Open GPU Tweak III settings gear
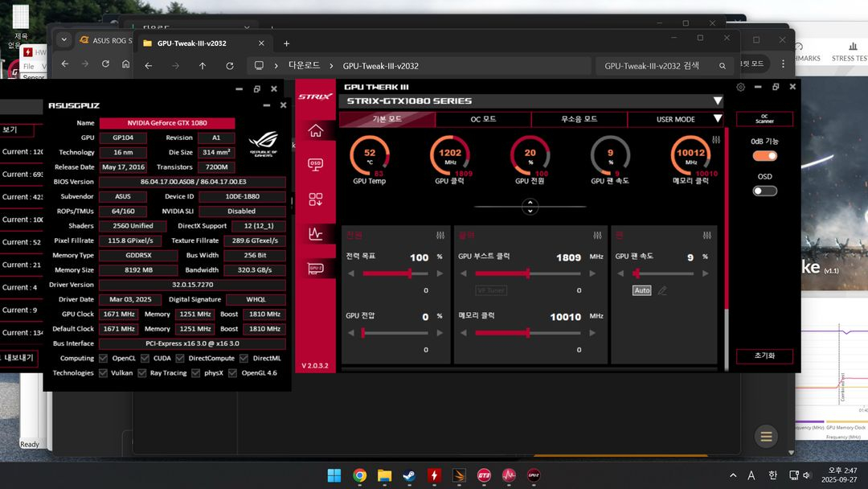This screenshot has width=868, height=489. pos(740,87)
